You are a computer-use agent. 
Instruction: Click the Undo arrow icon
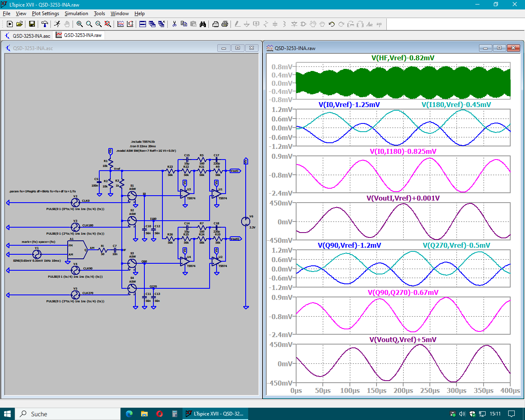(332, 24)
